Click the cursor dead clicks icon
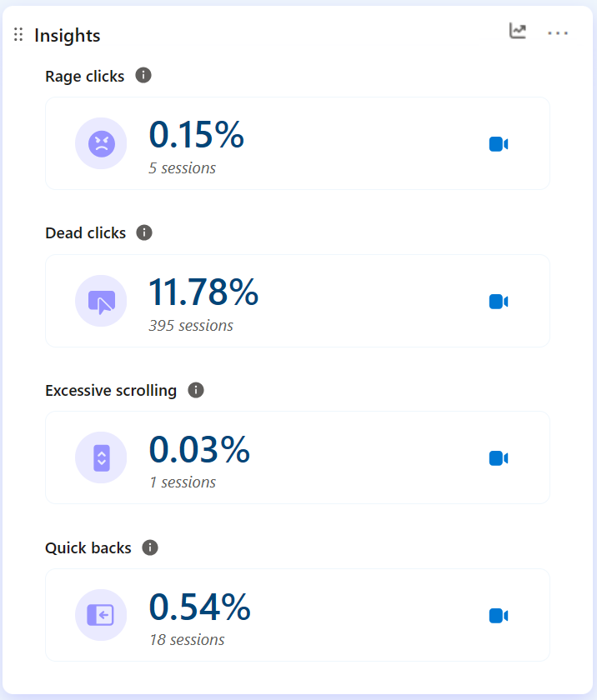Screen dimensions: 597x700 101,301
